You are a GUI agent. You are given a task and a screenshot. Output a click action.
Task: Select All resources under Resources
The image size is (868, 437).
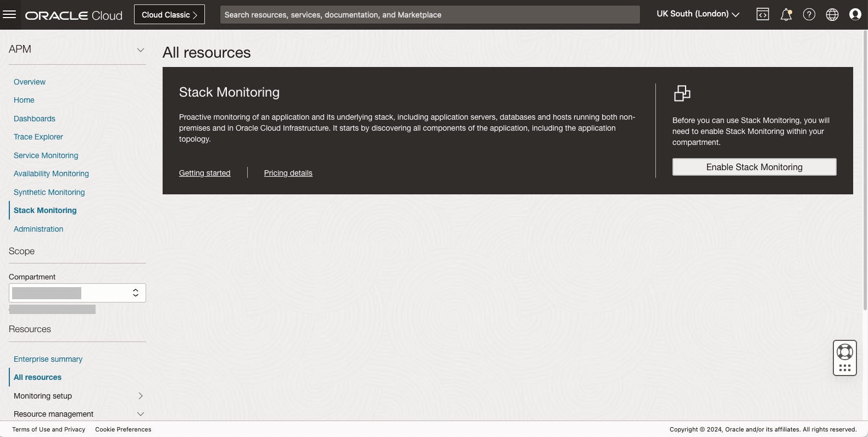coord(37,377)
